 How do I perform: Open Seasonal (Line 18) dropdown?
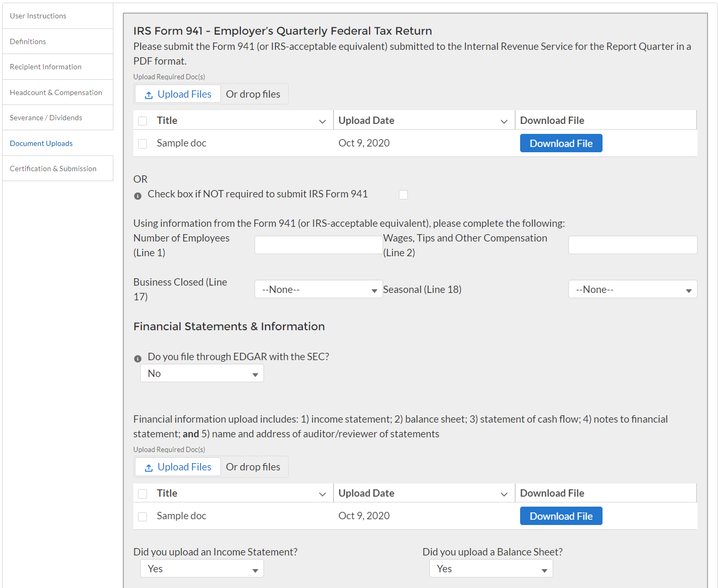(x=632, y=289)
